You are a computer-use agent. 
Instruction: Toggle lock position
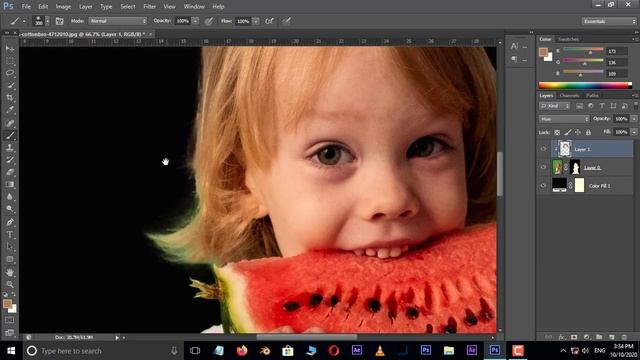pyautogui.click(x=578, y=132)
